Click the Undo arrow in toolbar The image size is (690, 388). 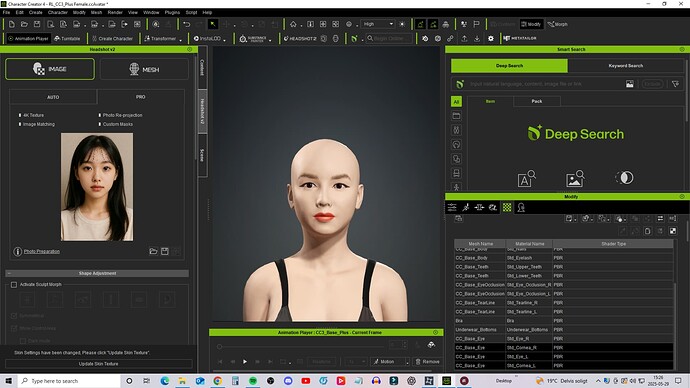tap(187, 24)
